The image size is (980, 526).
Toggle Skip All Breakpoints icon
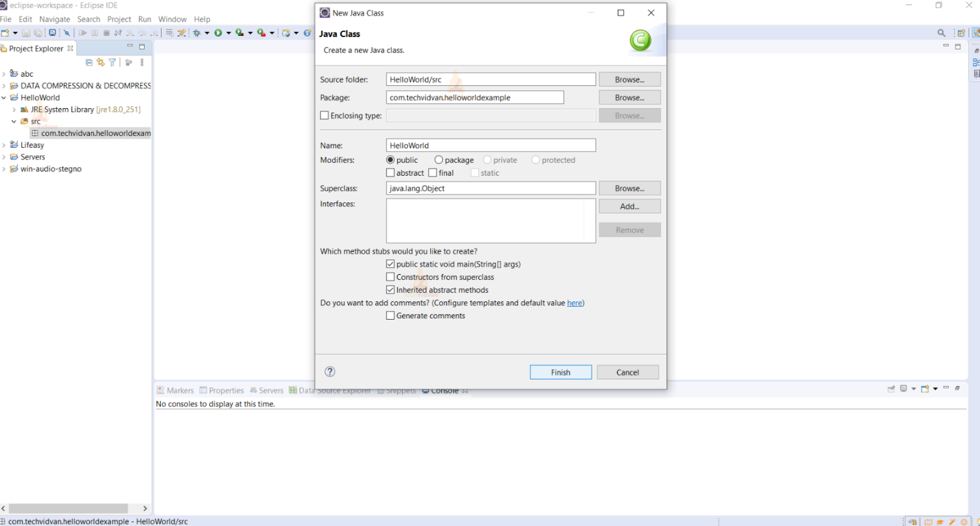(66, 33)
